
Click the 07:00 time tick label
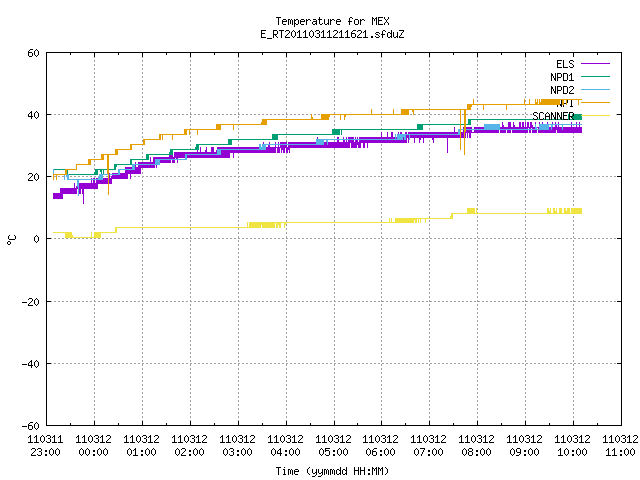point(428,453)
